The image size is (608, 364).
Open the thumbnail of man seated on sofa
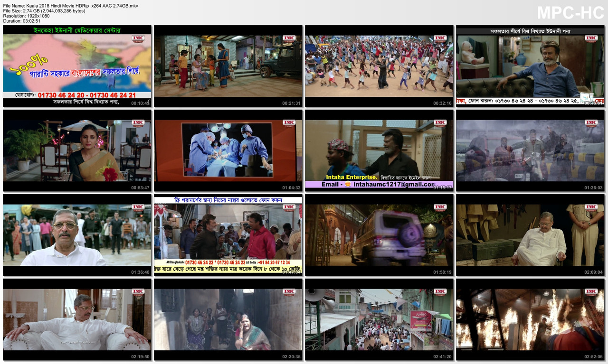pos(530,66)
